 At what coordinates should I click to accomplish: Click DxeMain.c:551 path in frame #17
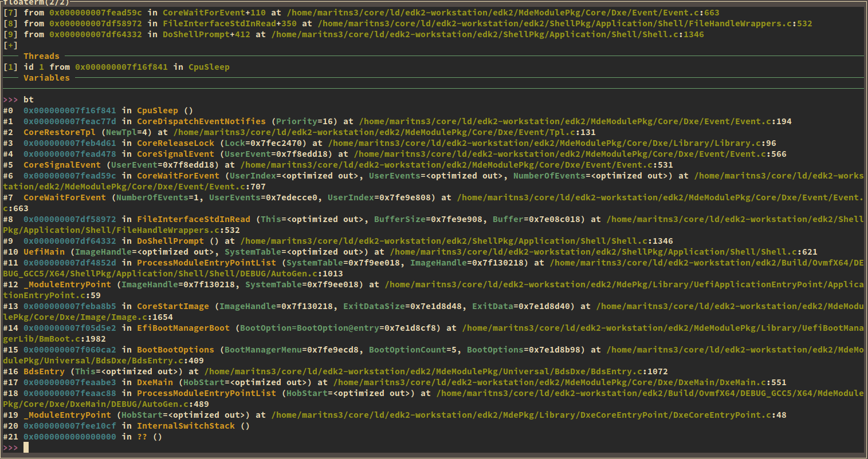tap(560, 382)
